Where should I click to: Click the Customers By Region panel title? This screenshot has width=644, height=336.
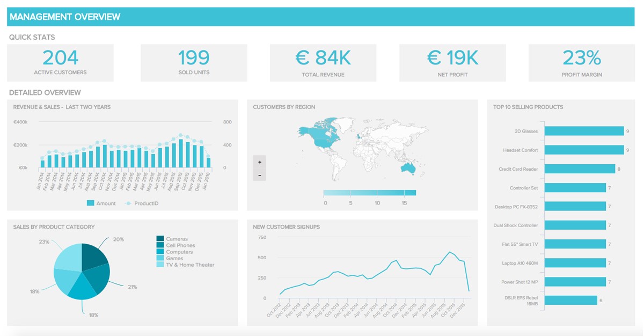click(284, 107)
